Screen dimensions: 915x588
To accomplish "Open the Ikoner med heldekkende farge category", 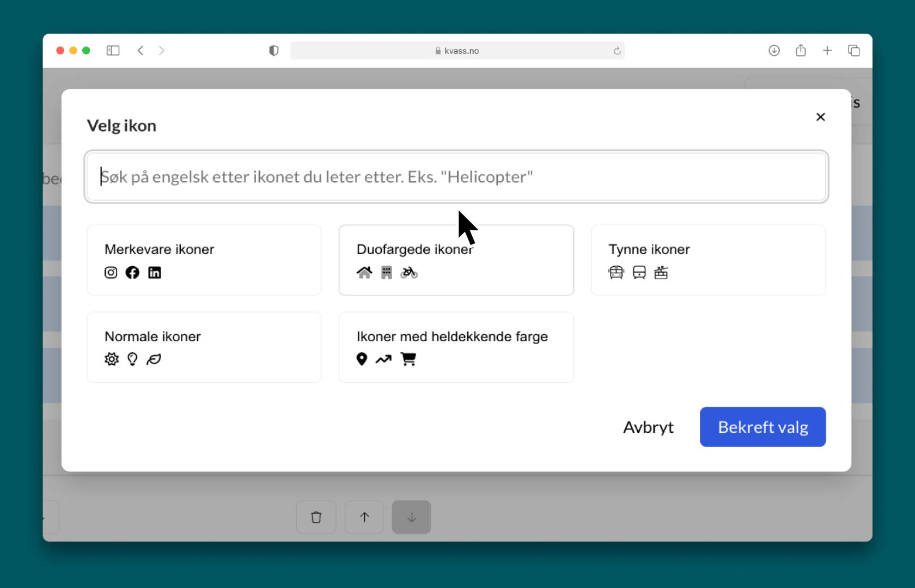I will (x=456, y=347).
